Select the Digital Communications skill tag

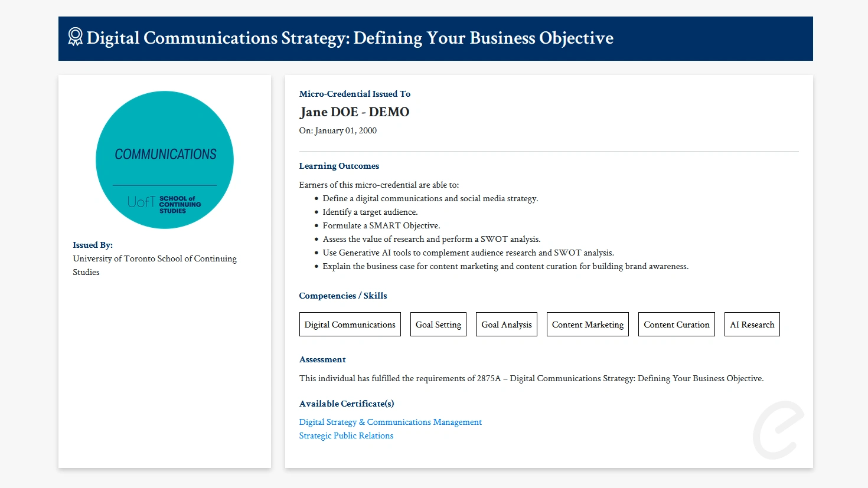350,325
